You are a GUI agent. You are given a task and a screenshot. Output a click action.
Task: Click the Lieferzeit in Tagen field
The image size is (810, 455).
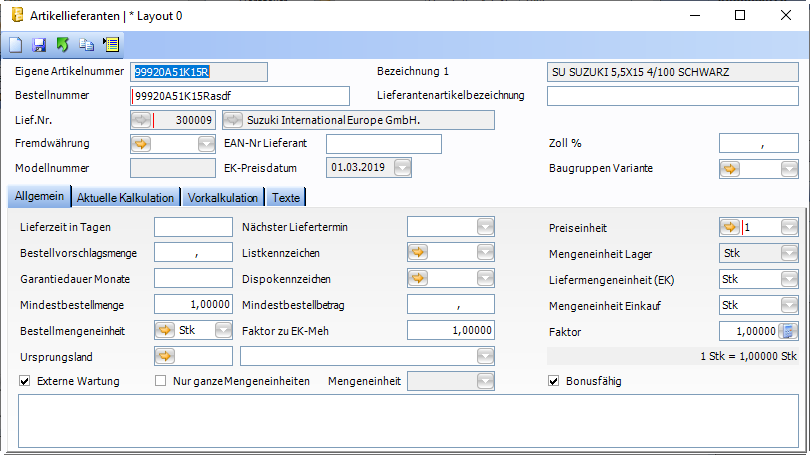click(x=193, y=227)
